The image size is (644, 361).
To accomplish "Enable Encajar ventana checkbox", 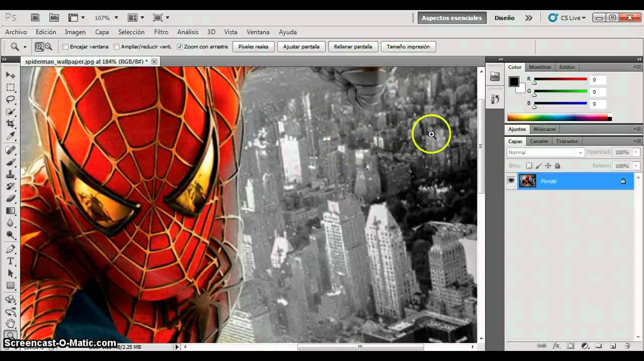I will coord(65,47).
